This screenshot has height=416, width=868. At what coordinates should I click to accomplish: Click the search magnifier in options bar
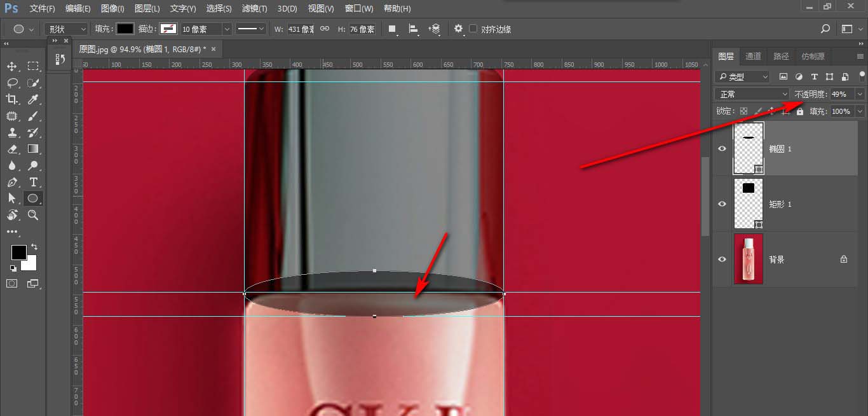pos(825,29)
